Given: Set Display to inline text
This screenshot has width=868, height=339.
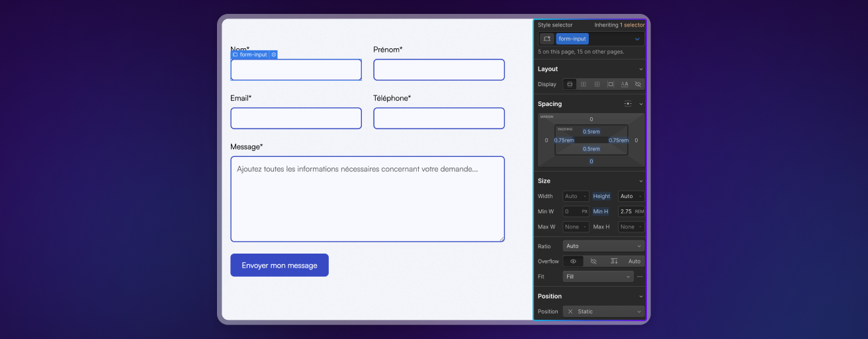Looking at the screenshot, I should point(625,84).
